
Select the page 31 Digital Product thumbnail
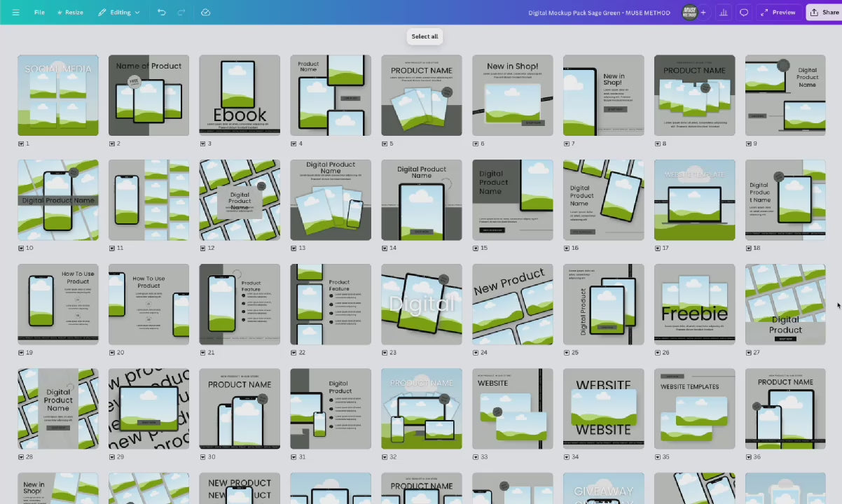point(331,409)
